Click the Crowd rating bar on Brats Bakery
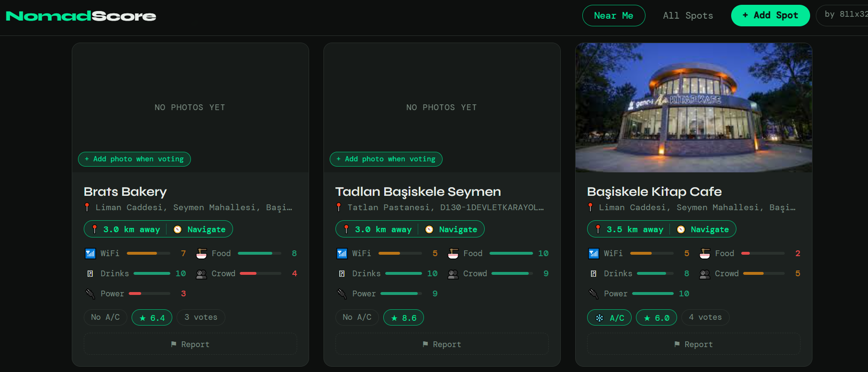The width and height of the screenshot is (868, 372). [260, 273]
